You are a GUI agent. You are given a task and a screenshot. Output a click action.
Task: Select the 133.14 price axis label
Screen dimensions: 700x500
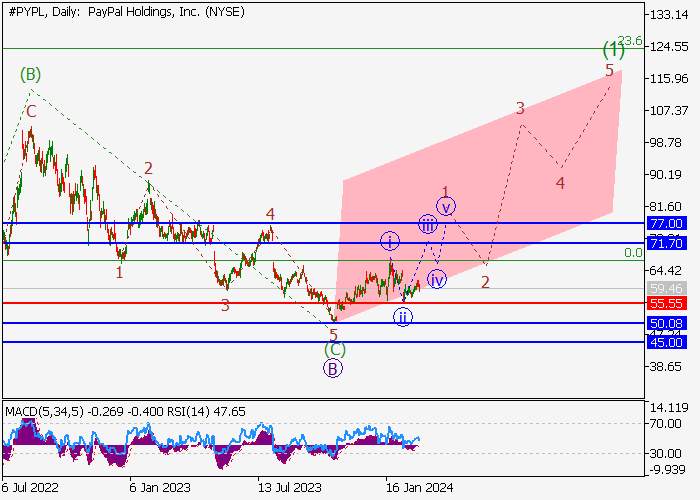[669, 15]
